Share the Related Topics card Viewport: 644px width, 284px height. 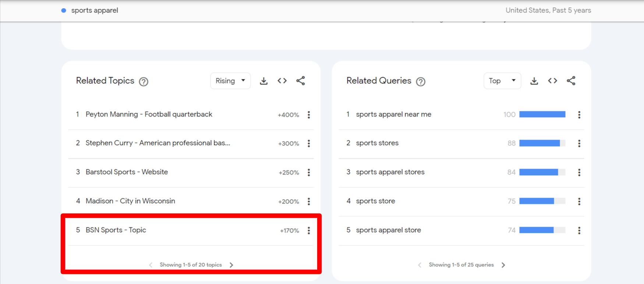coord(301,81)
